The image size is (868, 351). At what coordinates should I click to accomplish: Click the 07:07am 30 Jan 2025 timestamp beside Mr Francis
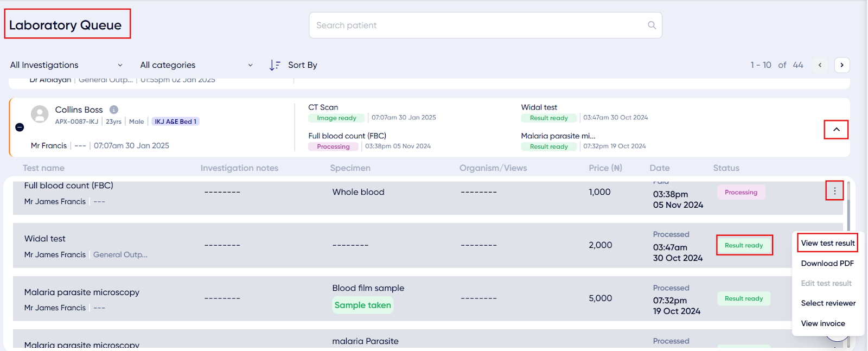click(131, 146)
